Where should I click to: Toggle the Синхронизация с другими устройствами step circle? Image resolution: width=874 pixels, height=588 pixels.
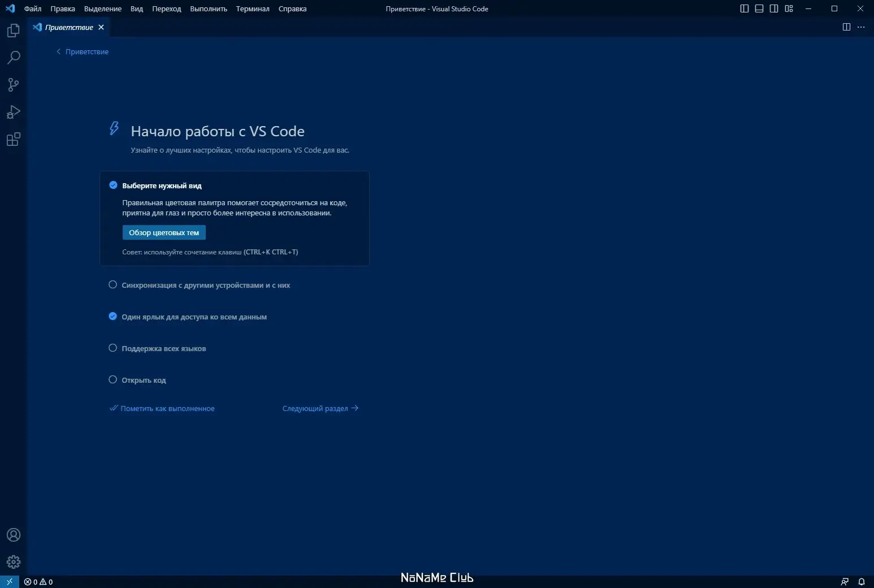[113, 284]
